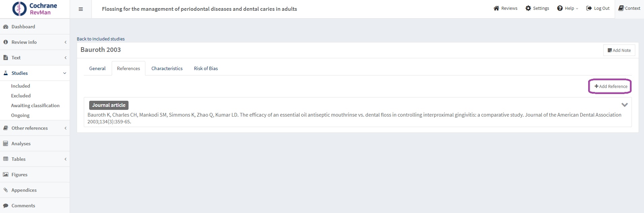This screenshot has height=213, width=644.
Task: Click the hamburger menu icon to collapse the sidebar
Action: pyautogui.click(x=81, y=9)
